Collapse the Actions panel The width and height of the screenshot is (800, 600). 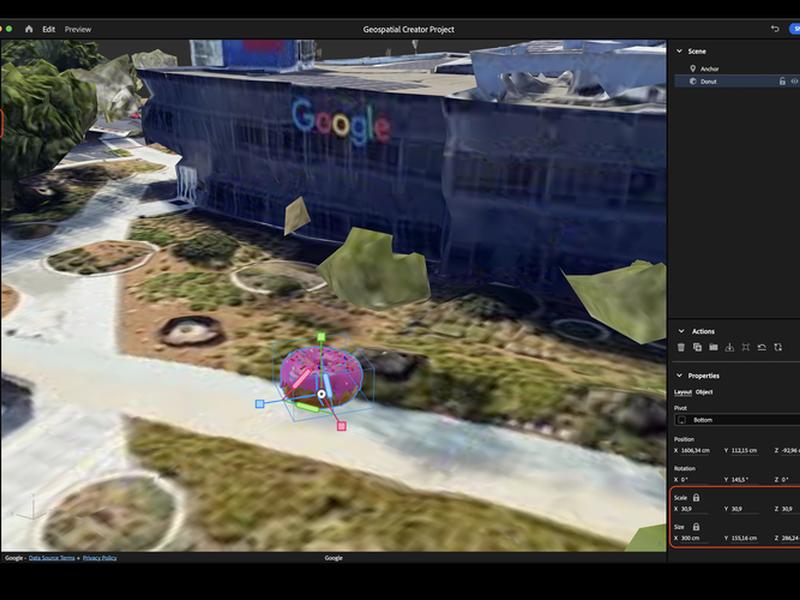coord(681,331)
